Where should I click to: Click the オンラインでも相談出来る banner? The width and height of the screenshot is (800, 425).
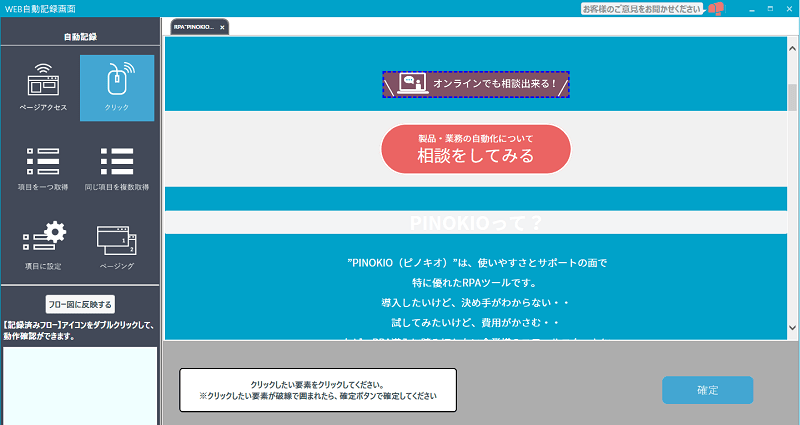point(476,84)
